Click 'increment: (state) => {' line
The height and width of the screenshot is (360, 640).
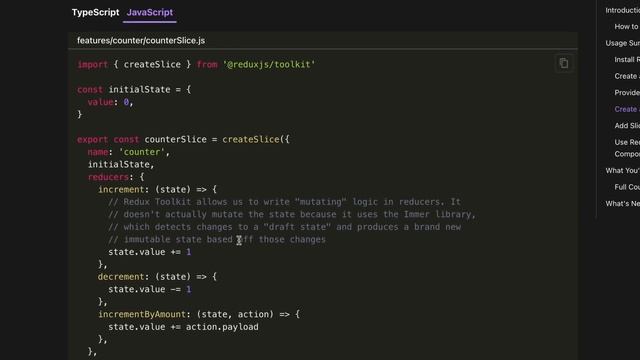pyautogui.click(x=158, y=189)
